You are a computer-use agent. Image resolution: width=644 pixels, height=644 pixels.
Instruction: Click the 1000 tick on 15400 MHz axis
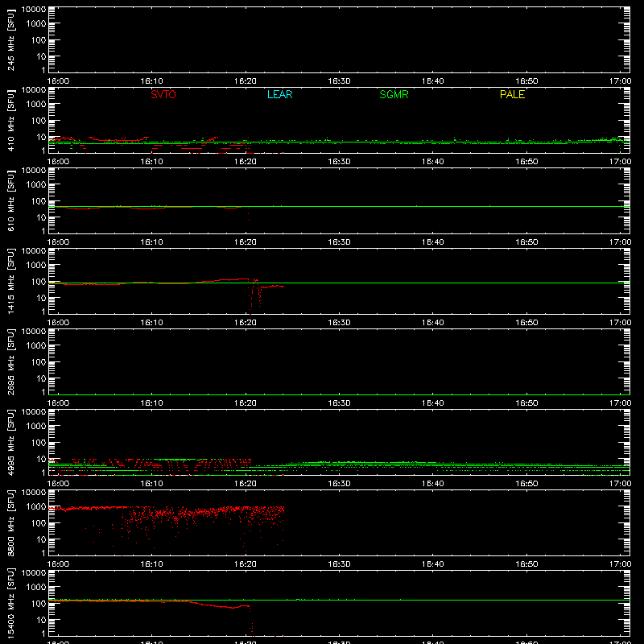point(37,588)
